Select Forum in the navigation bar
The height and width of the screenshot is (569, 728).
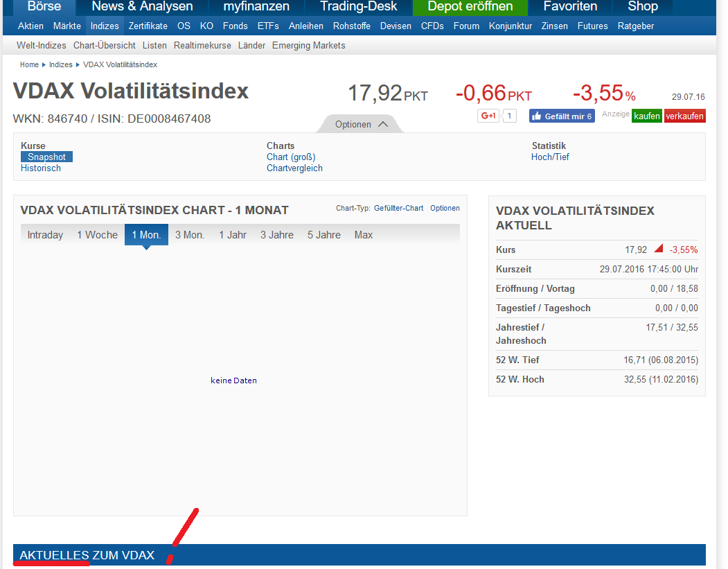pyautogui.click(x=466, y=26)
